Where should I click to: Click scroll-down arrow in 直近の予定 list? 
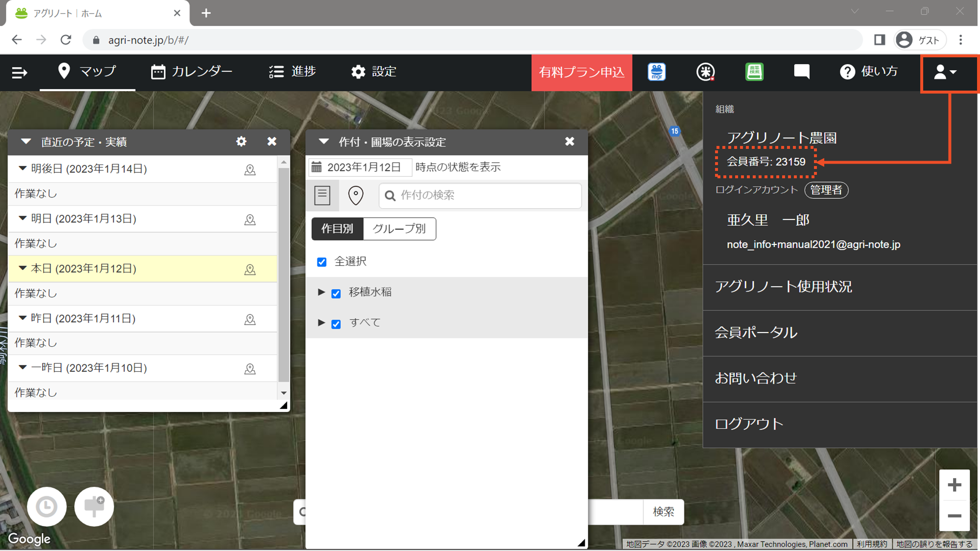284,393
